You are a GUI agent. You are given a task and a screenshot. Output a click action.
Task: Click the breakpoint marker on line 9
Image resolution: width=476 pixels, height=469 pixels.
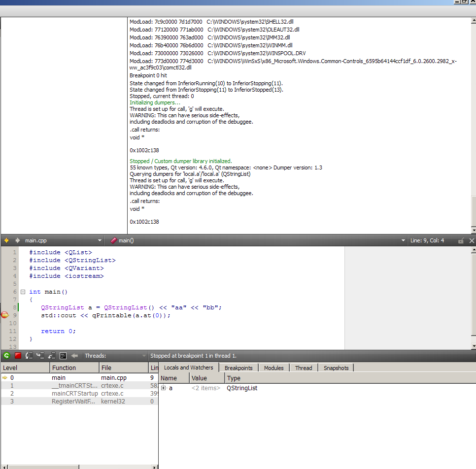pyautogui.click(x=5, y=315)
